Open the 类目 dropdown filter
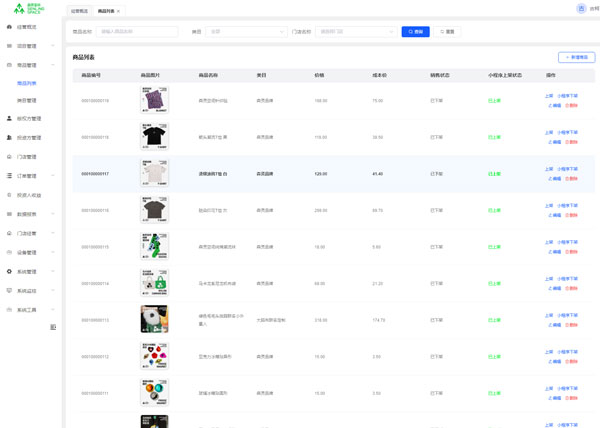Screen dimensions: 600x428 click(x=247, y=32)
